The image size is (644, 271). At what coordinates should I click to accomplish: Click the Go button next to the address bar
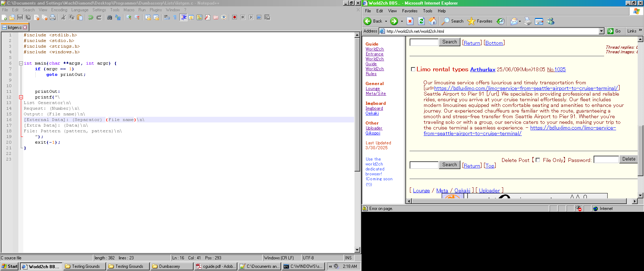coord(614,31)
